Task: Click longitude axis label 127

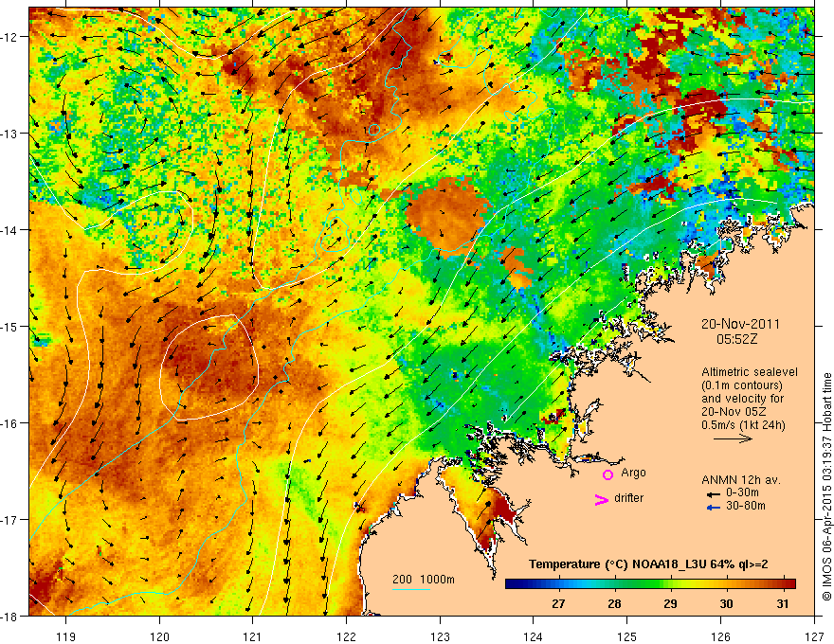Action: 814,636
